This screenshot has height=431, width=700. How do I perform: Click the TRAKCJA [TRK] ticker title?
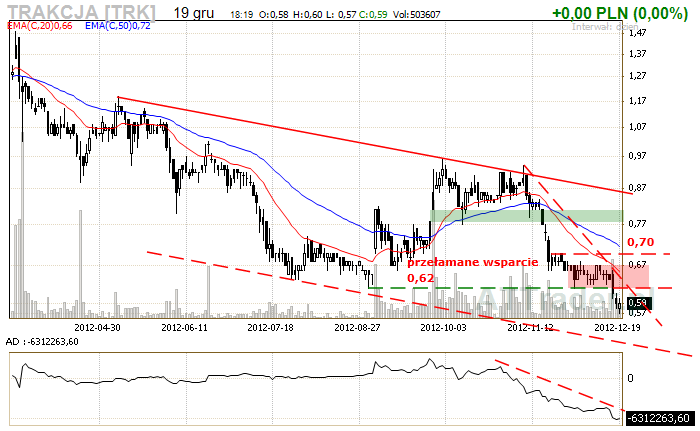click(x=82, y=12)
